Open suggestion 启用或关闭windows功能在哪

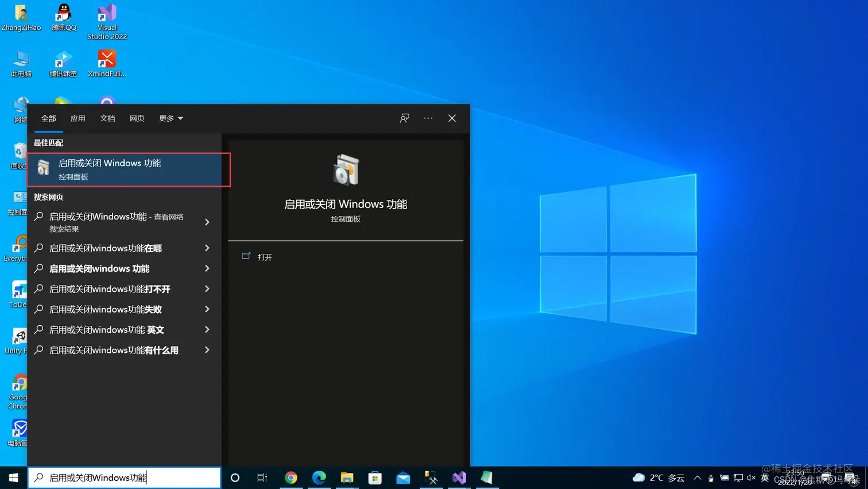pyautogui.click(x=124, y=248)
